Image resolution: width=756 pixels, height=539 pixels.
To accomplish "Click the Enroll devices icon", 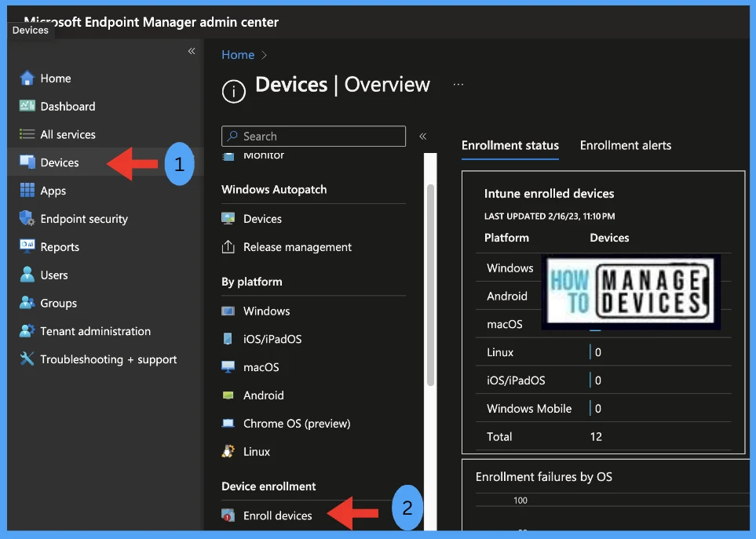I will (x=228, y=515).
